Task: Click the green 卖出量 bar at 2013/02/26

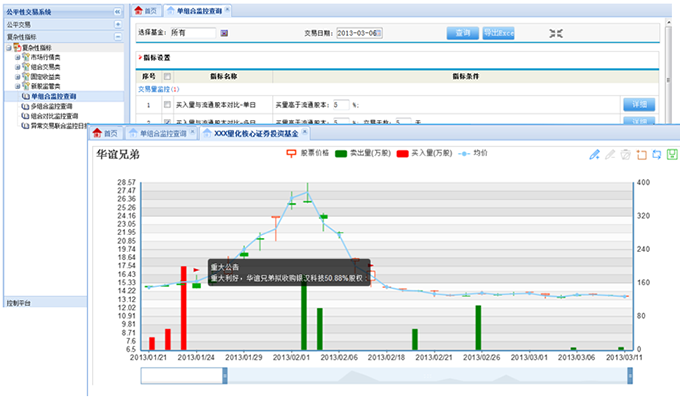Action: (x=478, y=328)
